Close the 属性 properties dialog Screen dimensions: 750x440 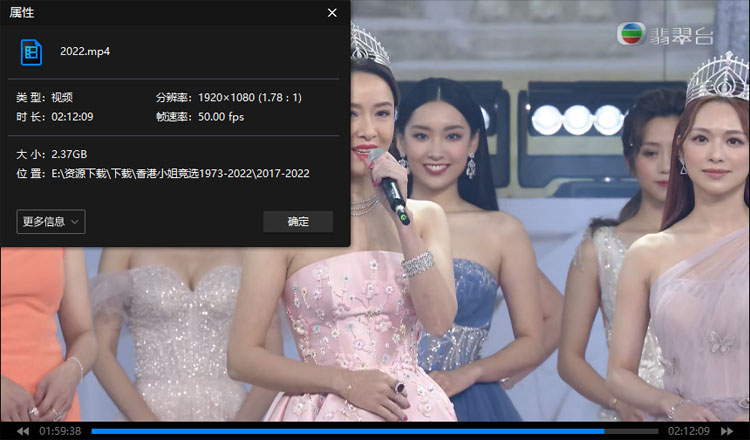tap(332, 13)
